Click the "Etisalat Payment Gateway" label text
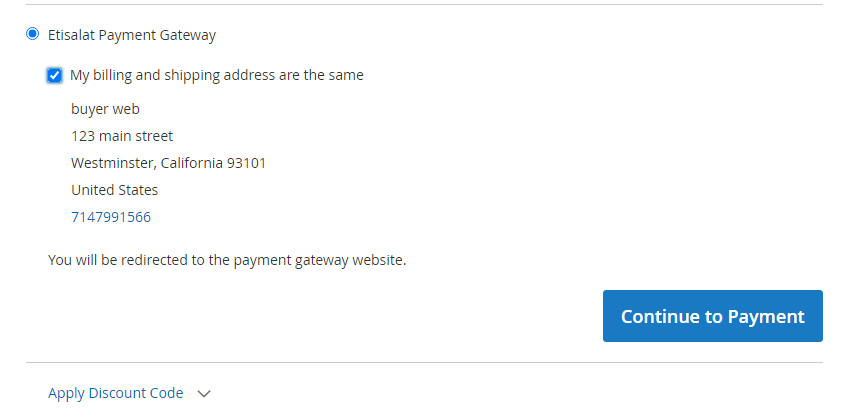Screen dimensions: 842x418 [x=131, y=35]
